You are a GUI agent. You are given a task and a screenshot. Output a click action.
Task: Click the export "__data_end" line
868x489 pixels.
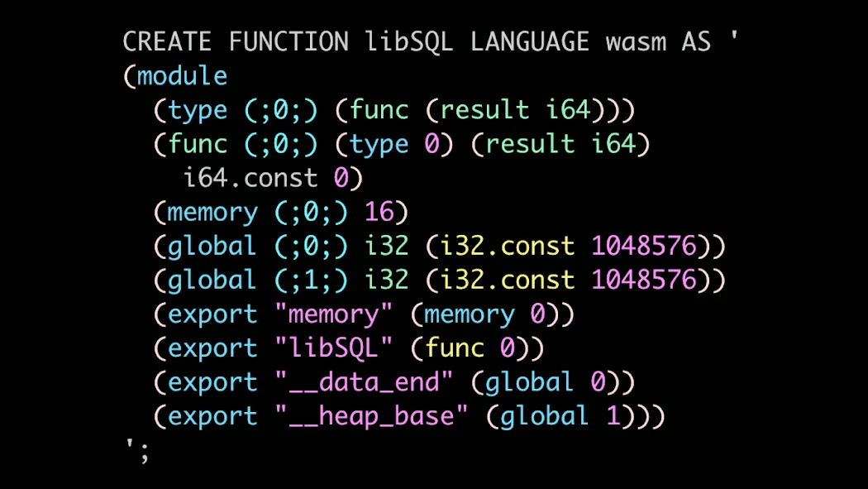394,382
